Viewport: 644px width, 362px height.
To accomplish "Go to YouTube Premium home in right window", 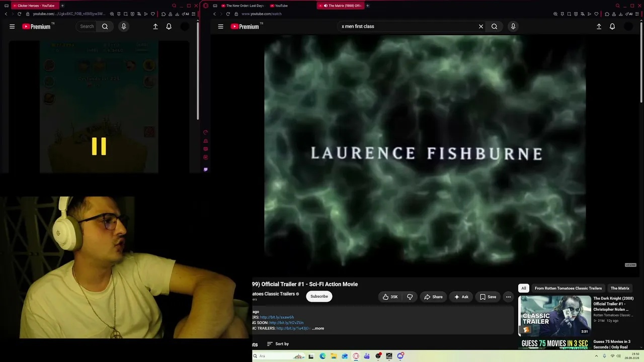I will 245,27.
